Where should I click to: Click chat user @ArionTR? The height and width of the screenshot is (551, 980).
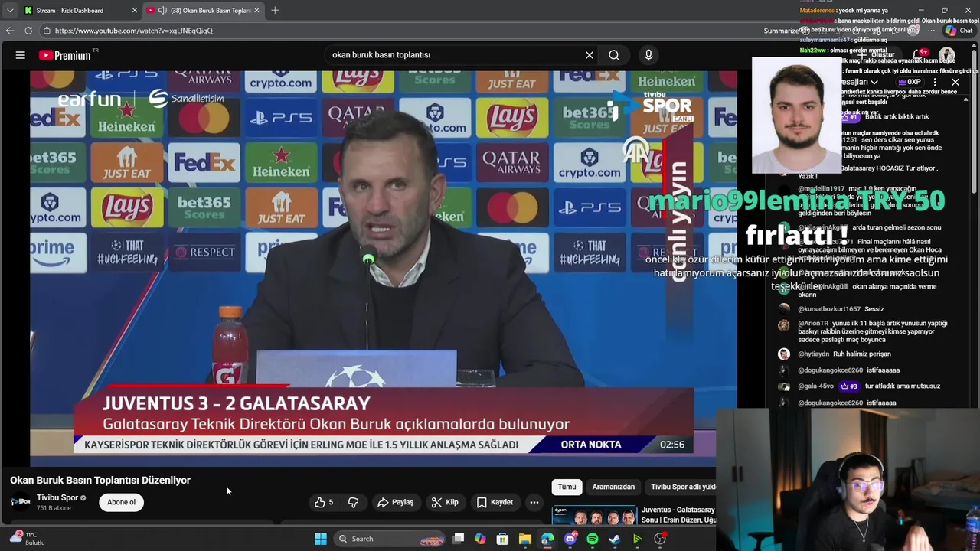(813, 324)
